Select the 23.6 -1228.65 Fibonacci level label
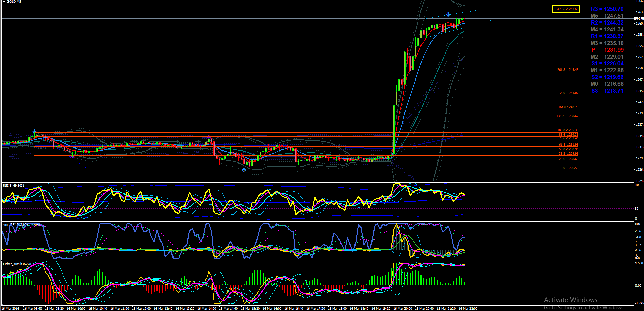The width and height of the screenshot is (644, 311). point(568,159)
